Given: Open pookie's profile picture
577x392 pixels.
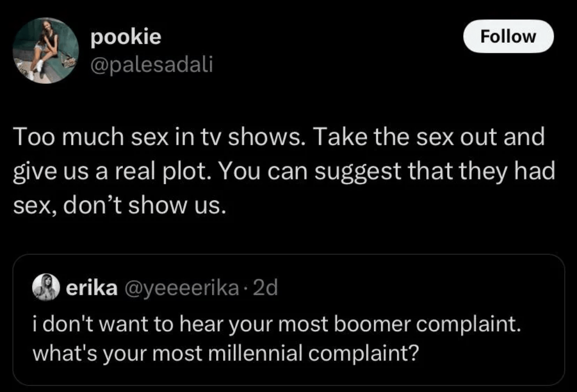Looking at the screenshot, I should pyautogui.click(x=45, y=51).
